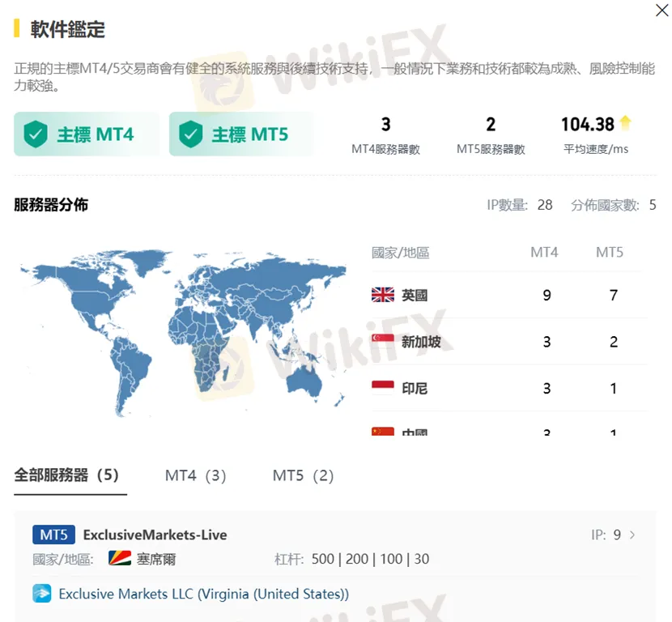Viewport: 672px width, 622px height.
Task: Close the software identification popup
Action: 661,11
